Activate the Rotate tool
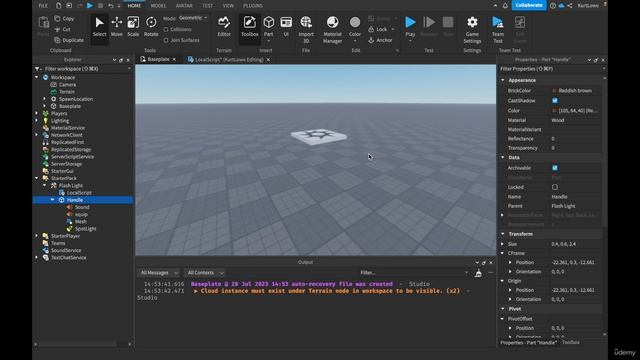 tap(151, 27)
